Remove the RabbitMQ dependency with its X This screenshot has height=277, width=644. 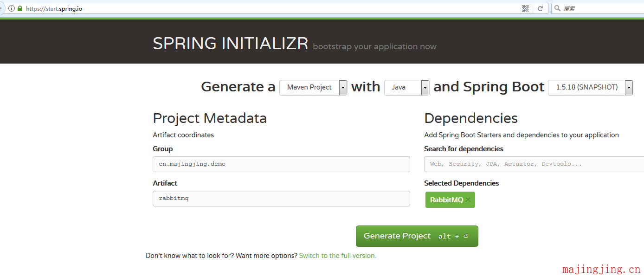(468, 200)
